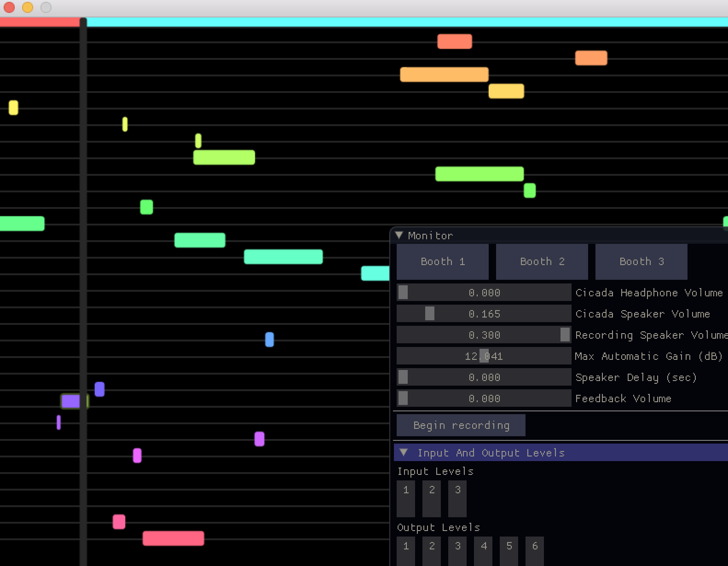The image size is (728, 566).
Task: Click the Feedback Volume slider
Action: point(484,399)
